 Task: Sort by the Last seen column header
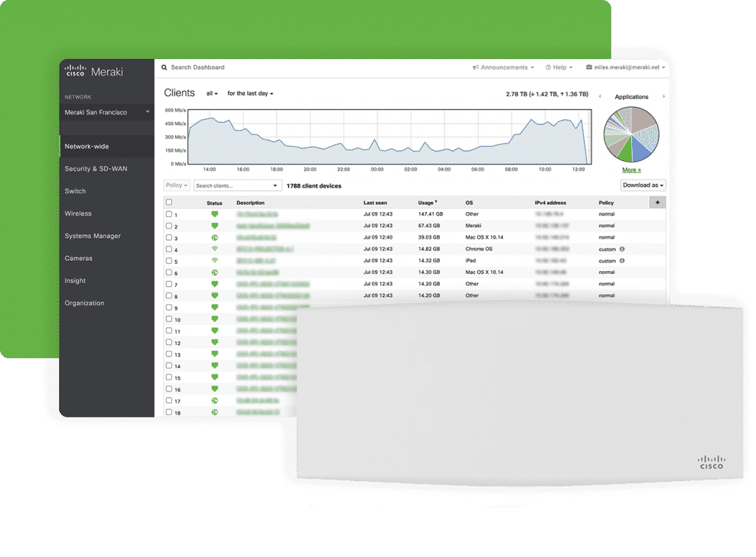tap(375, 203)
